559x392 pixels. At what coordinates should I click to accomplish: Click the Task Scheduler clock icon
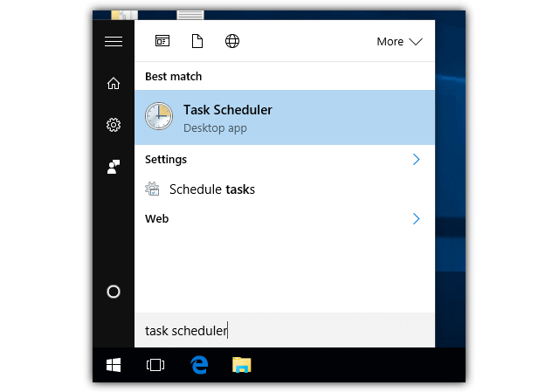pos(159,116)
